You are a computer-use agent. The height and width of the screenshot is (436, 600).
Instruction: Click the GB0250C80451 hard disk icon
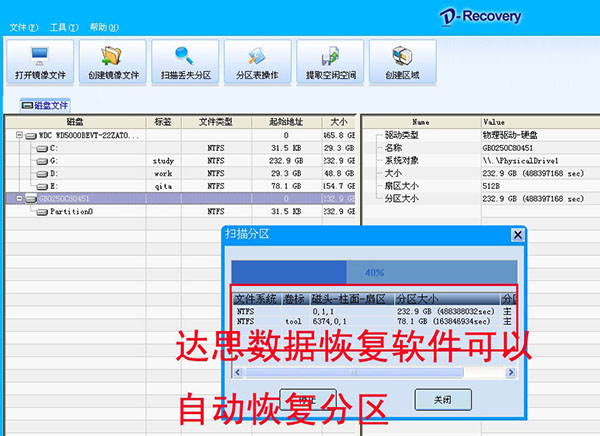point(31,199)
